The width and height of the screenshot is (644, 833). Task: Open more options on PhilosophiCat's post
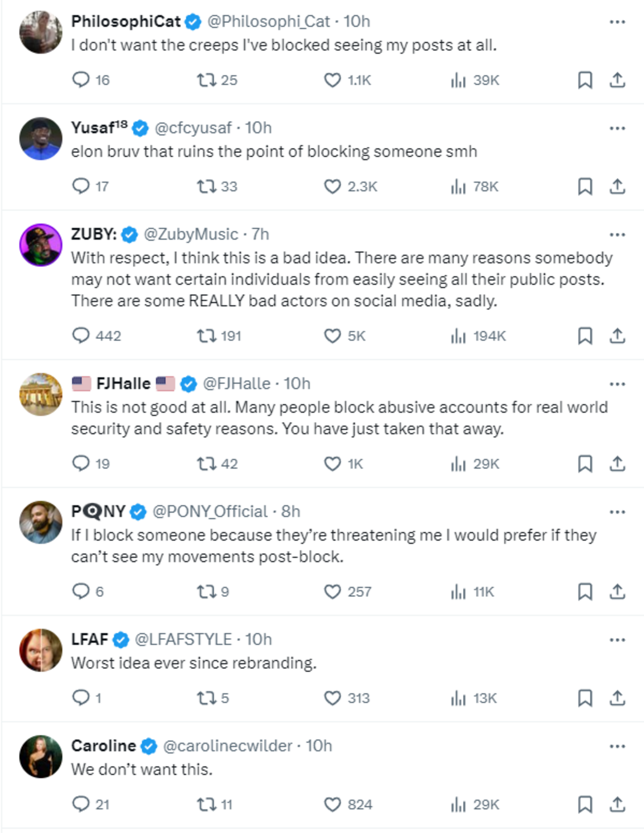[x=617, y=22]
